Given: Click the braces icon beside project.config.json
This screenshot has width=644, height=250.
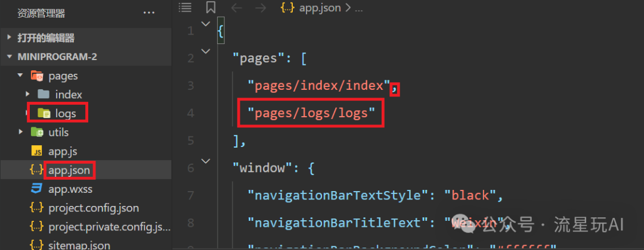Looking at the screenshot, I should 37,208.
